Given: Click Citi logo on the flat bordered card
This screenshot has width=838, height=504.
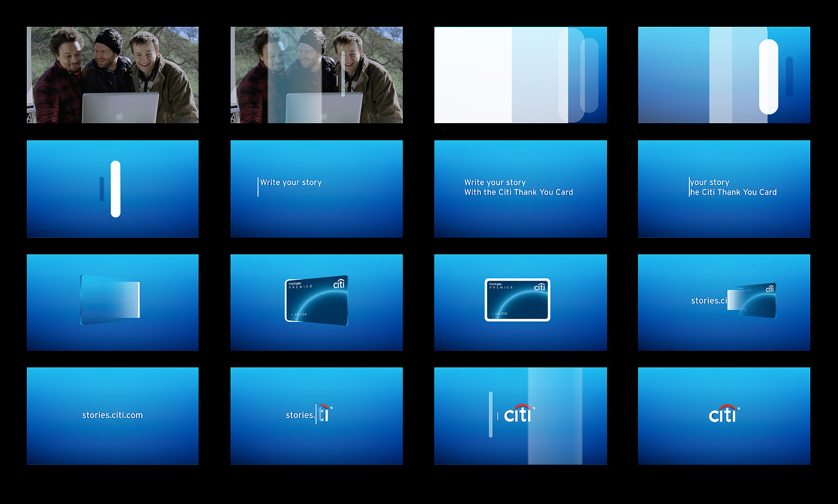Looking at the screenshot, I should click(540, 286).
